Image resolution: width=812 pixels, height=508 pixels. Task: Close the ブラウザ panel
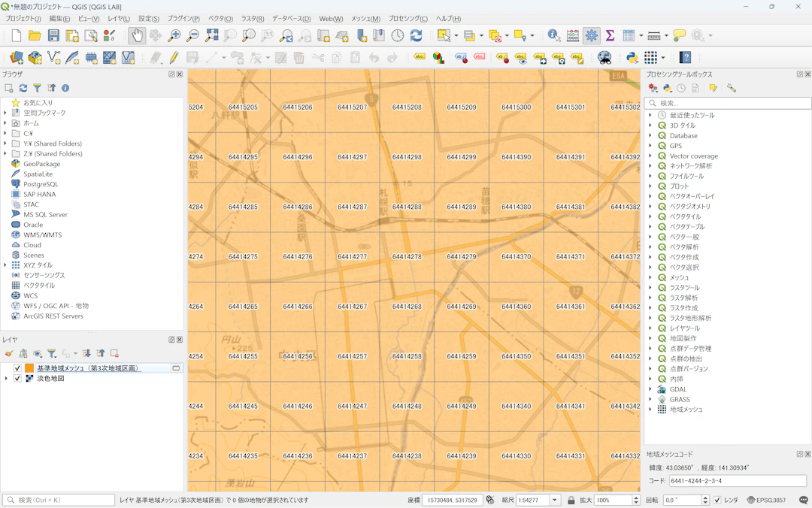pos(180,74)
